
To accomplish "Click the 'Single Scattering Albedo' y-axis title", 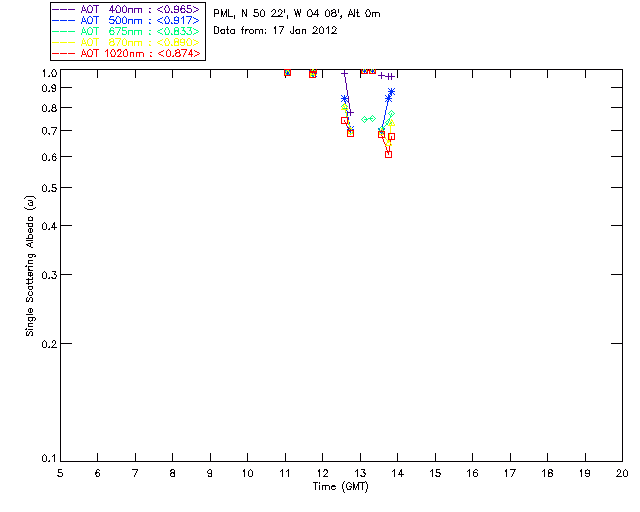I will (30, 266).
